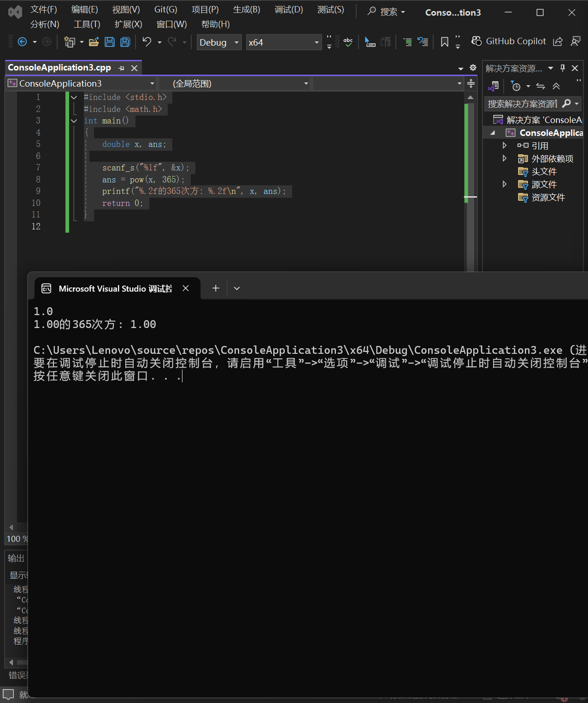
Task: Click the plus button to add console tab
Action: pos(216,288)
